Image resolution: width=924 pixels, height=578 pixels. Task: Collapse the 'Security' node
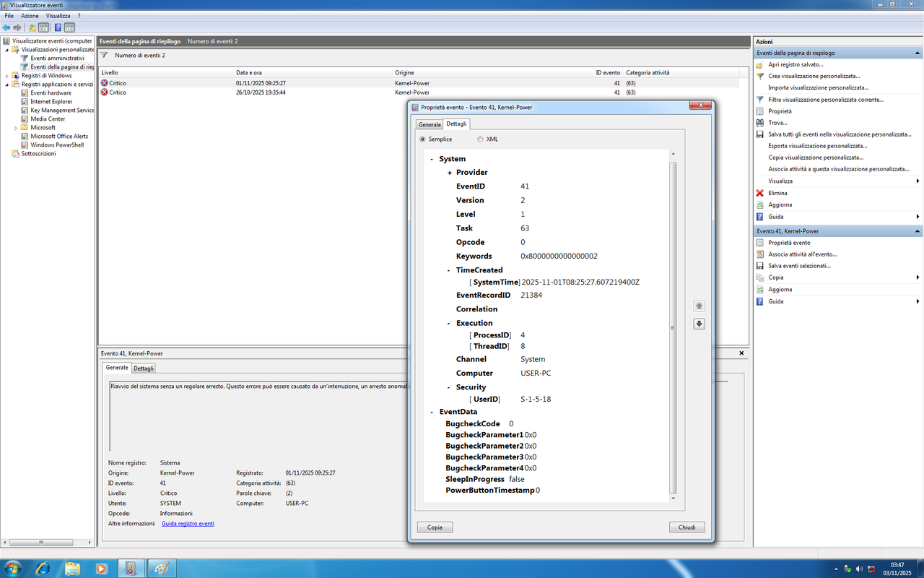[449, 387]
